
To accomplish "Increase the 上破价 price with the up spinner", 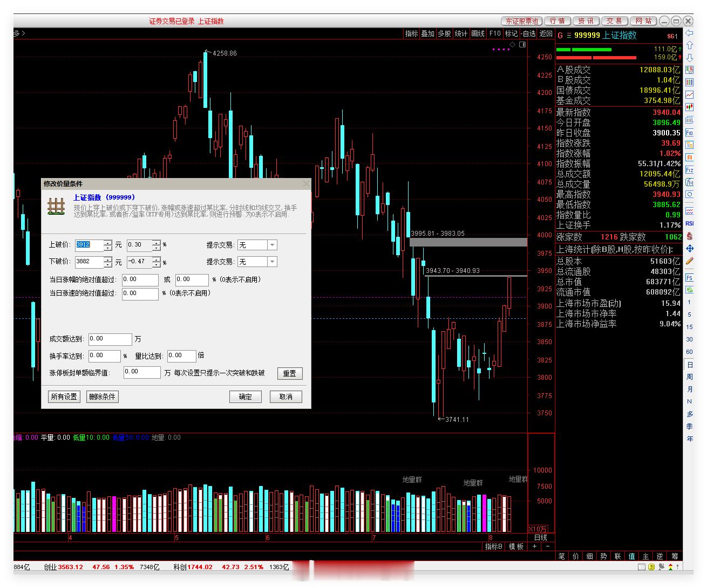I will click(x=108, y=242).
